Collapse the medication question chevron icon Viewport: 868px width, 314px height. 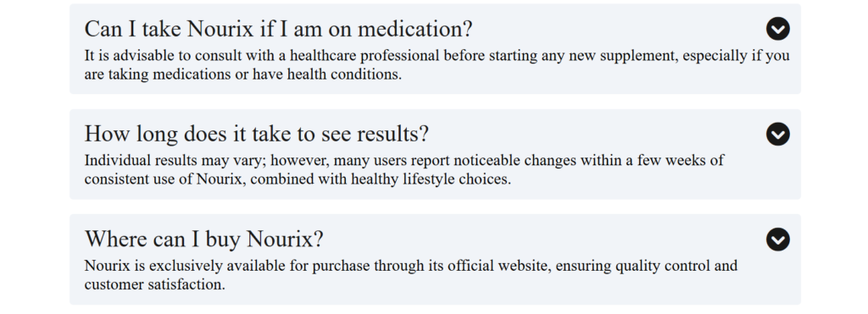click(778, 29)
